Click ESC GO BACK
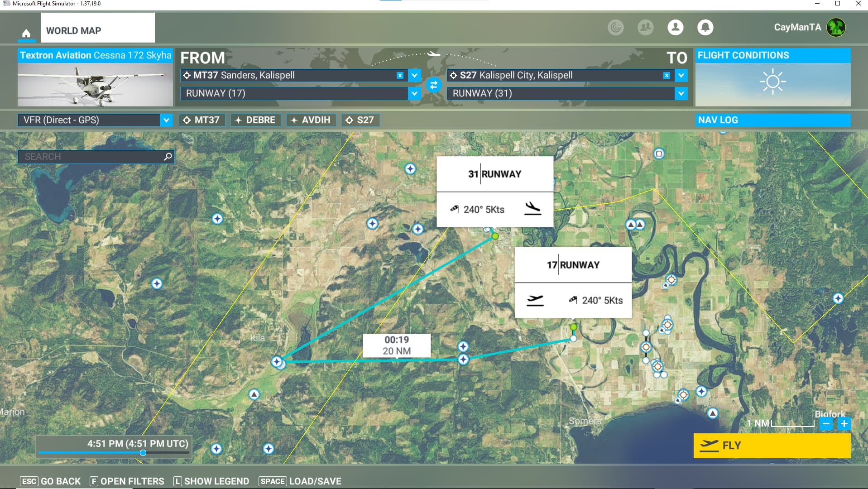The width and height of the screenshot is (868, 489). click(x=51, y=481)
